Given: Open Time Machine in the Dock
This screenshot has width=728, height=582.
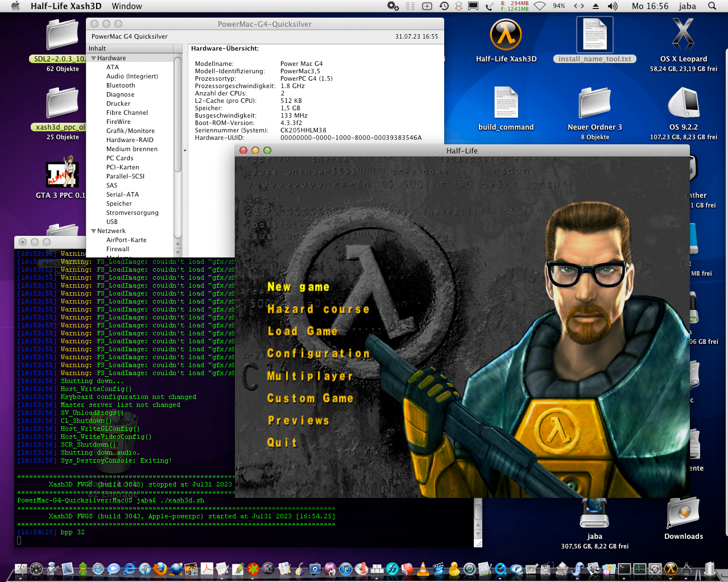Looking at the screenshot, I should (x=470, y=569).
